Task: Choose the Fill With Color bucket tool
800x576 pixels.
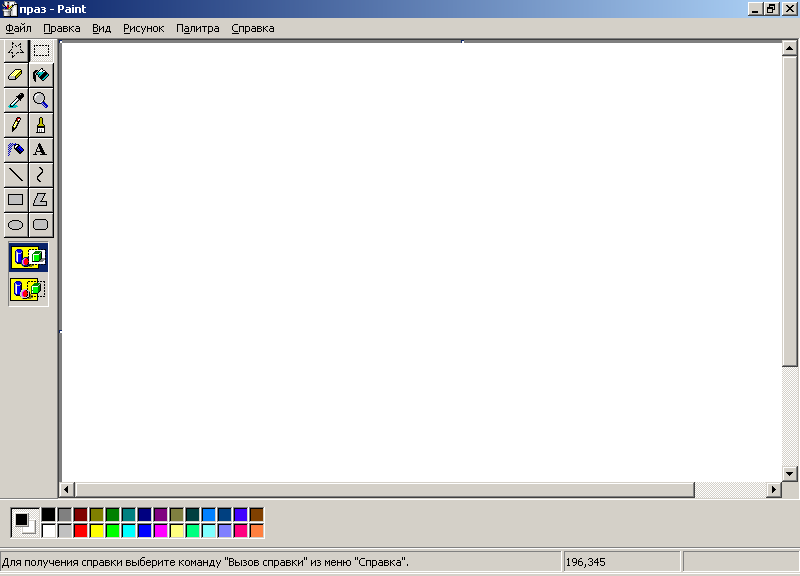Action: tap(41, 75)
